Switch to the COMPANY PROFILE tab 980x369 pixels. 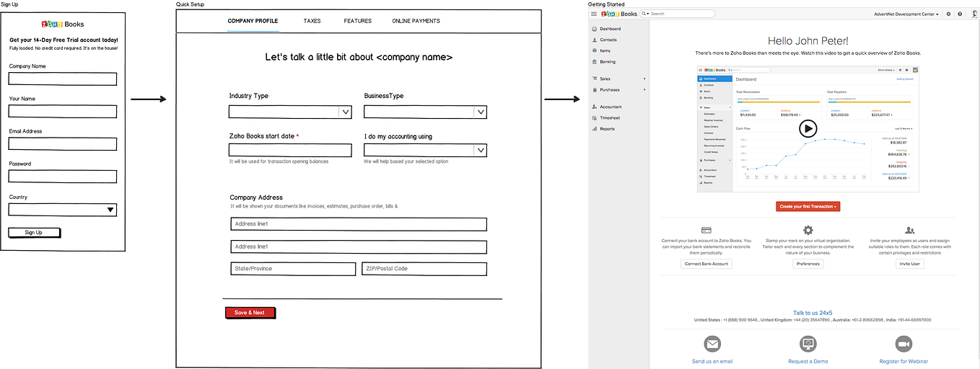click(253, 21)
